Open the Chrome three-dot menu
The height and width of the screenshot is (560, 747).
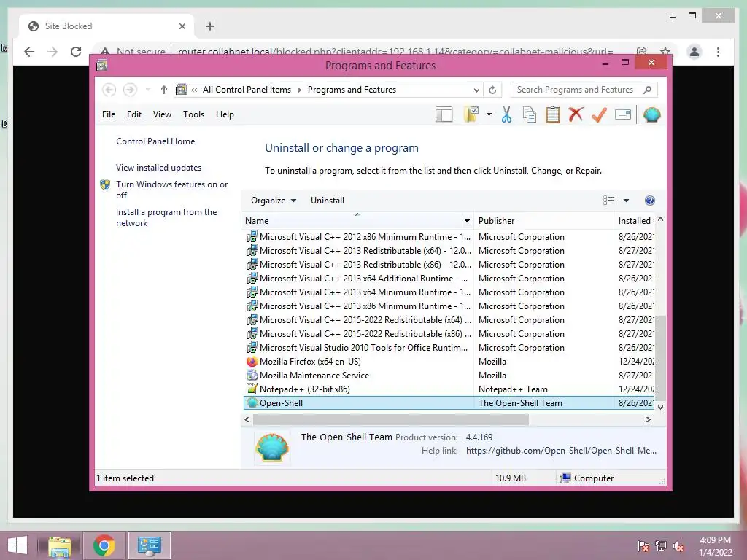click(718, 52)
